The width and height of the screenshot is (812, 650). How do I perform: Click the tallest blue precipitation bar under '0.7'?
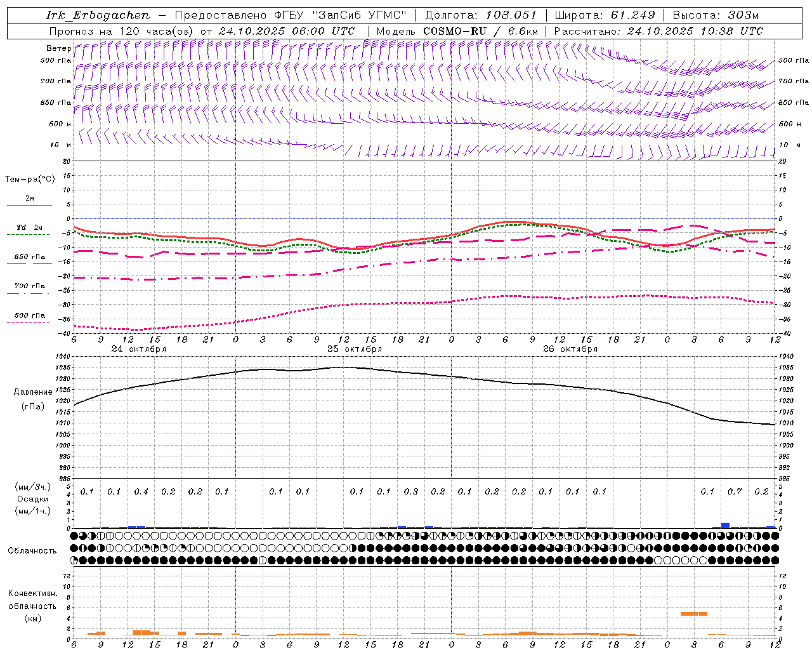coord(725,526)
